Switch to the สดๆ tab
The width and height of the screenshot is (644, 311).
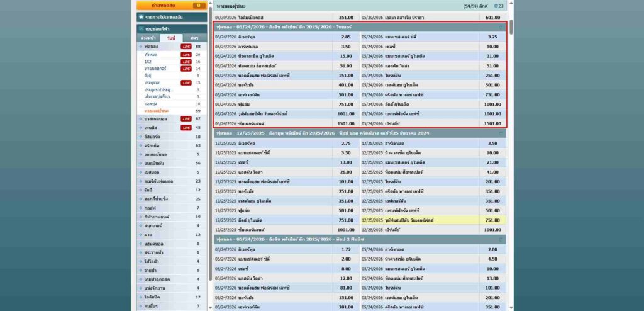[x=194, y=38]
